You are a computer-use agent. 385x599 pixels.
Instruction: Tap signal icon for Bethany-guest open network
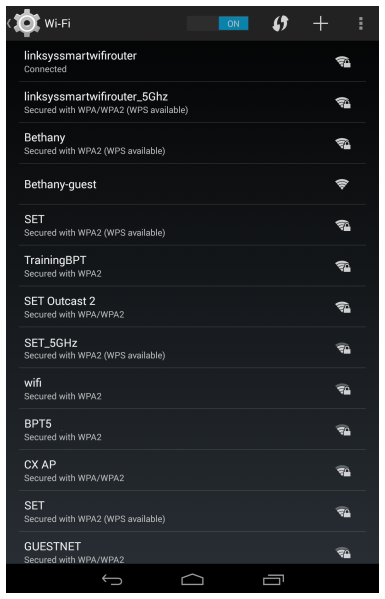[x=342, y=184]
